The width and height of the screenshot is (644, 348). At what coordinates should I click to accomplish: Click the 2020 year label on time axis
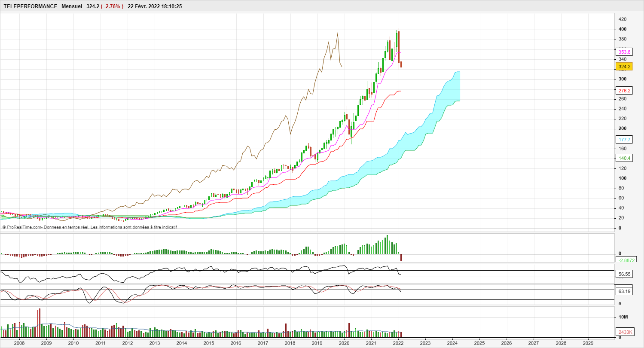[344, 343]
